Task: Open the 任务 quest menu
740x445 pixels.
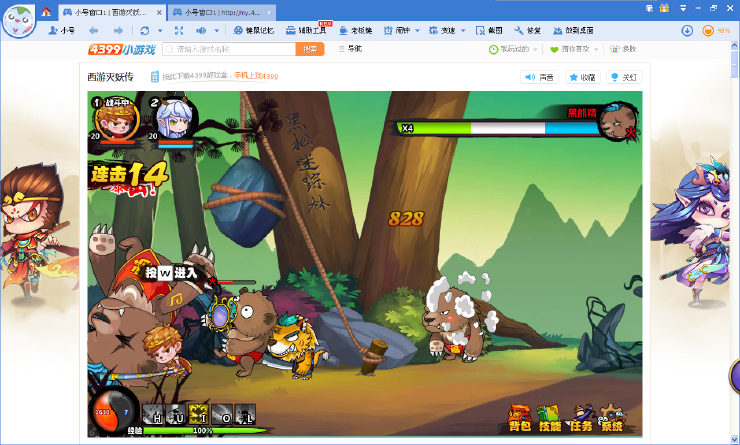Action: [581, 418]
